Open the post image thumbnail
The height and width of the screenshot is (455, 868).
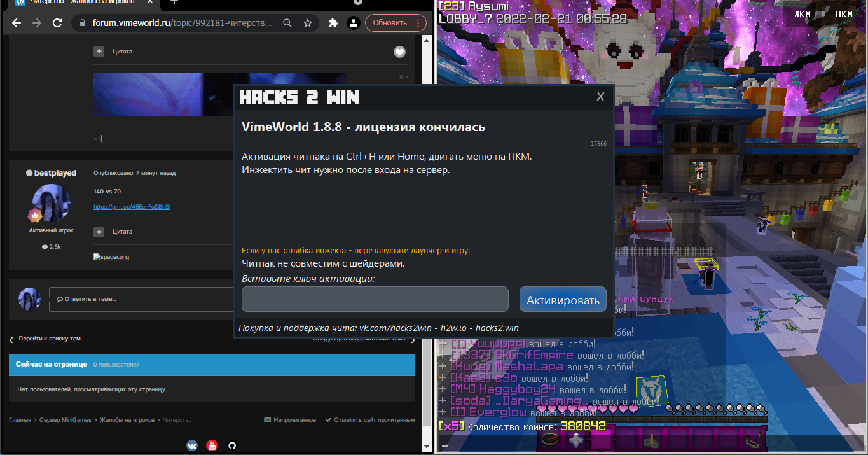pyautogui.click(x=164, y=94)
